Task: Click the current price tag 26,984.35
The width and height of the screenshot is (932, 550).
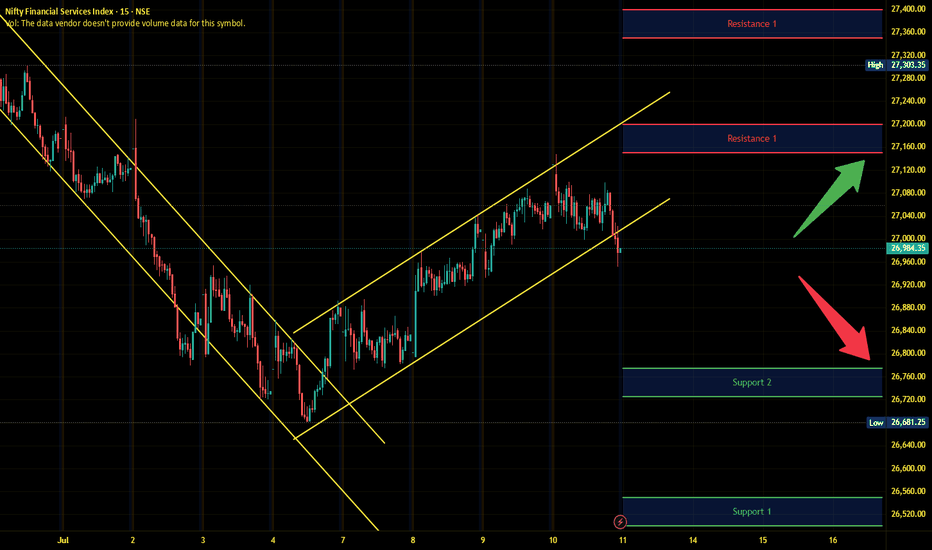Action: pos(908,248)
